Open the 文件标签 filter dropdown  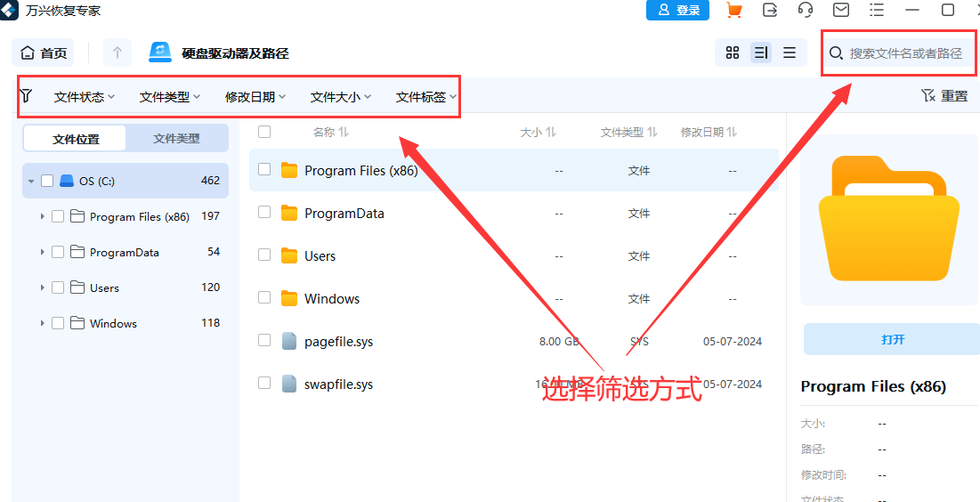coord(426,97)
